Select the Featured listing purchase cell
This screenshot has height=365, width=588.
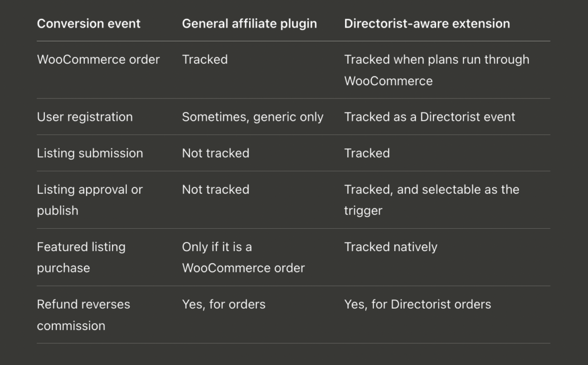coord(82,258)
